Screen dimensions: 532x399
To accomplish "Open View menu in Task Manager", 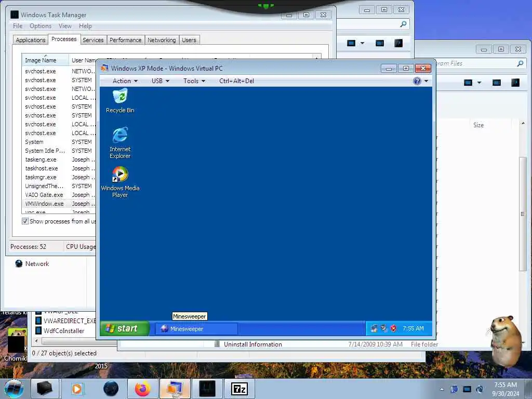I will [x=65, y=26].
